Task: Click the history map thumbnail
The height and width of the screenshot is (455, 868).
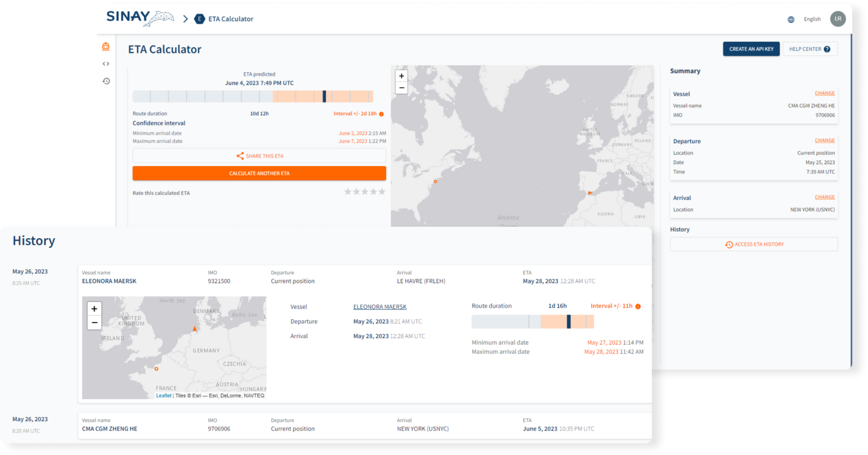Action: point(174,348)
